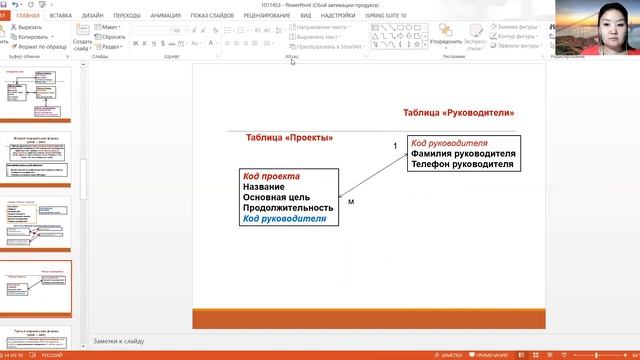
Task: Click the font name box
Action: pyautogui.click(x=151, y=30)
